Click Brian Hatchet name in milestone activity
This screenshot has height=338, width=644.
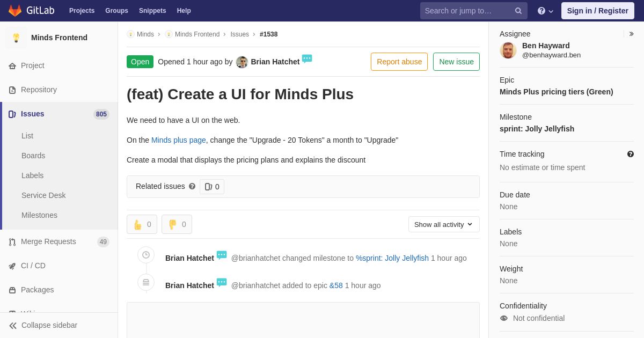(189, 258)
